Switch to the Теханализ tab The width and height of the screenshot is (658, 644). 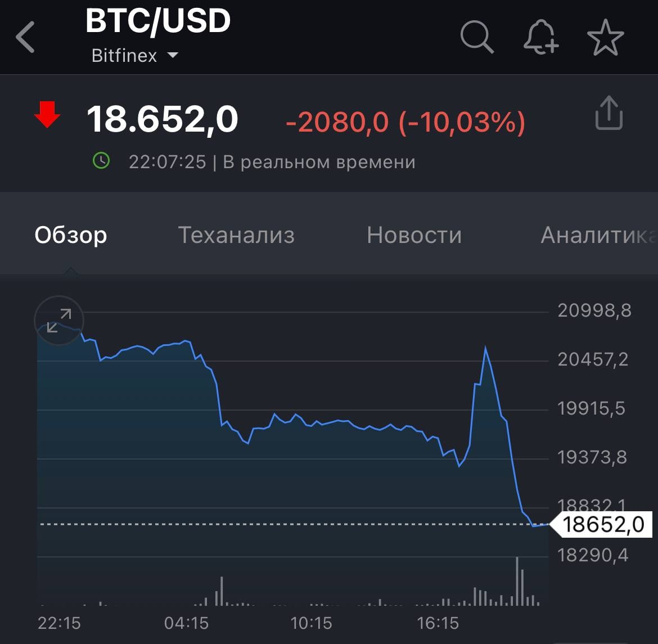pos(236,235)
